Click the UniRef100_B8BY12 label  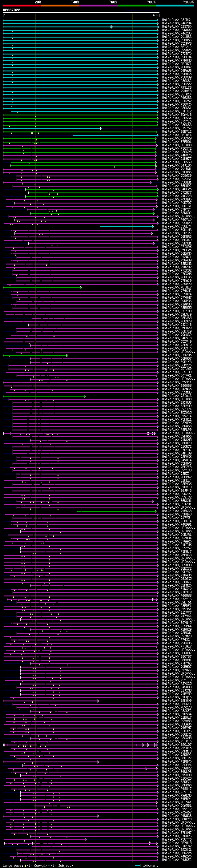[x=176, y=132]
